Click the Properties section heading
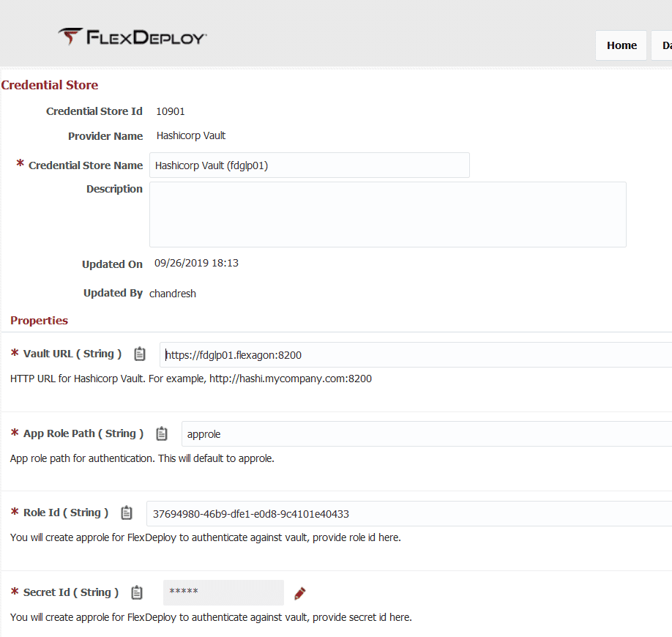The width and height of the screenshot is (672, 637). pyautogui.click(x=39, y=321)
